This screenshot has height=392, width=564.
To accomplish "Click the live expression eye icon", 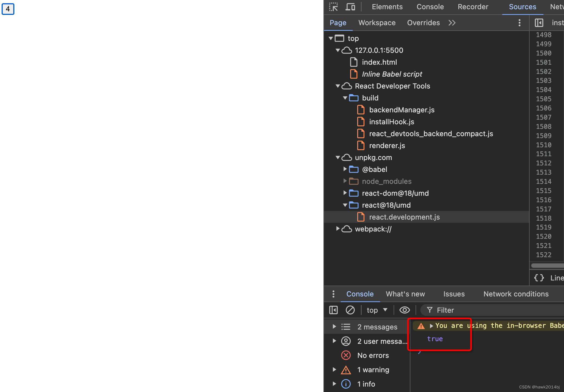I will coord(404,310).
